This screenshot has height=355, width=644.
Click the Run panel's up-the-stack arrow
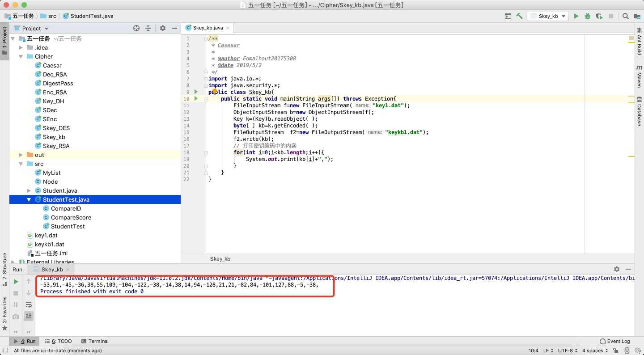pos(29,282)
